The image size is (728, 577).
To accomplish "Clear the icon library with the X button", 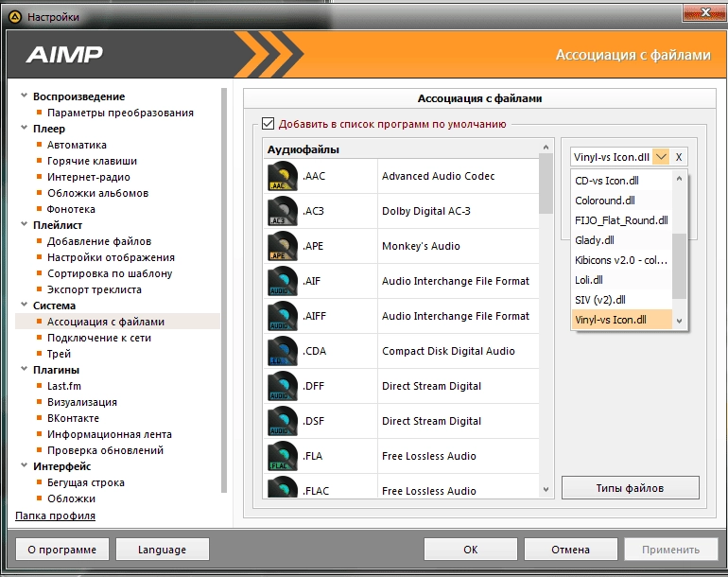I will (678, 157).
